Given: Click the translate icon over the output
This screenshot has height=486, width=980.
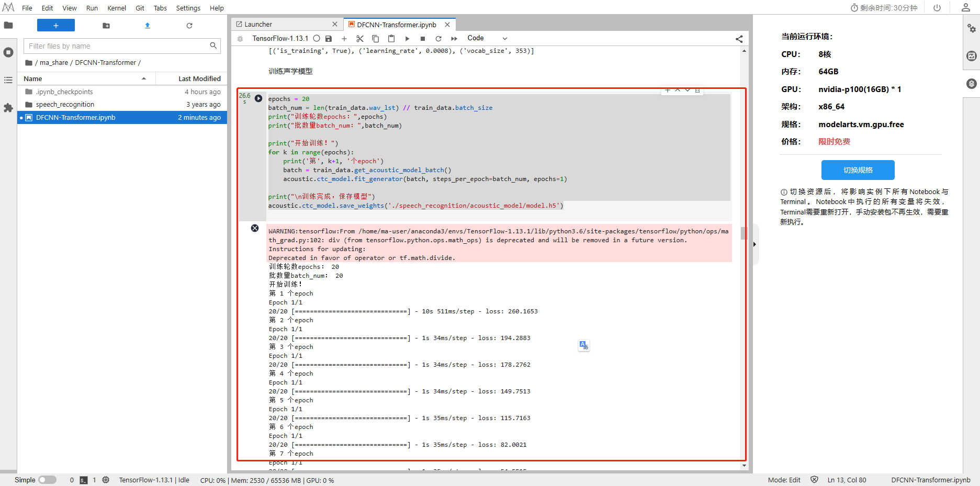Looking at the screenshot, I should 584,346.
